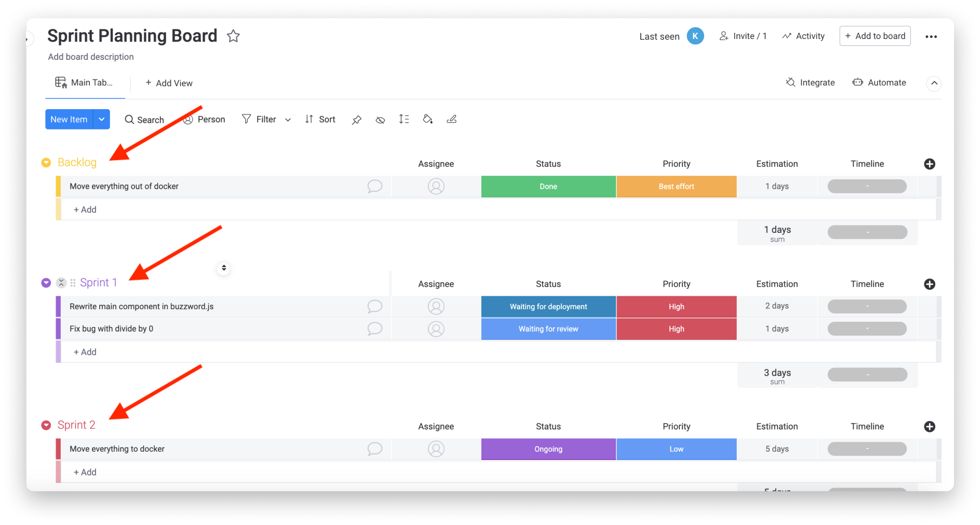Open conversation bubble for Move everything to docker
980x525 pixels.
point(374,449)
